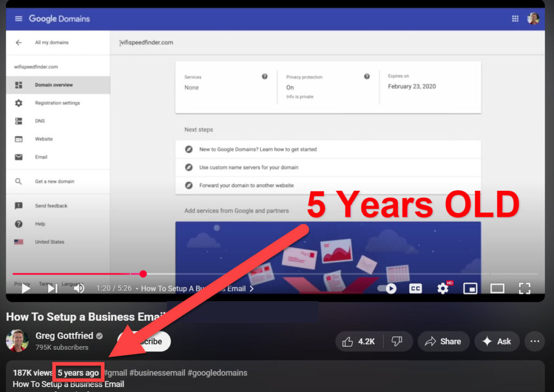The image size is (554, 392).
Task: Seek using the video progress scrubber
Action: click(143, 274)
